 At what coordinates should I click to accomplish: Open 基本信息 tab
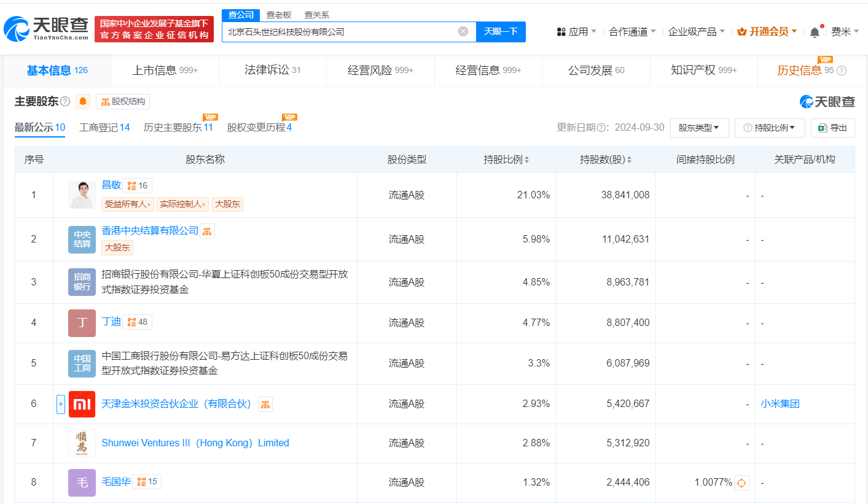point(57,71)
